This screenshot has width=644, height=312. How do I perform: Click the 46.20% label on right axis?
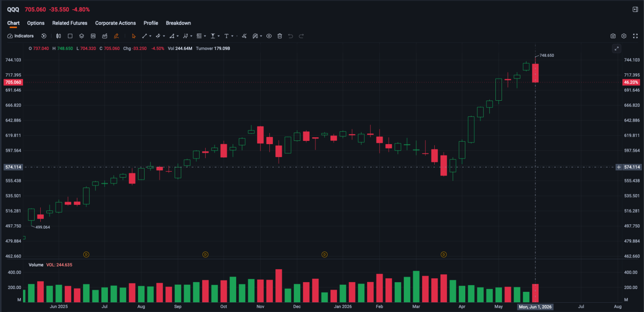(x=631, y=82)
